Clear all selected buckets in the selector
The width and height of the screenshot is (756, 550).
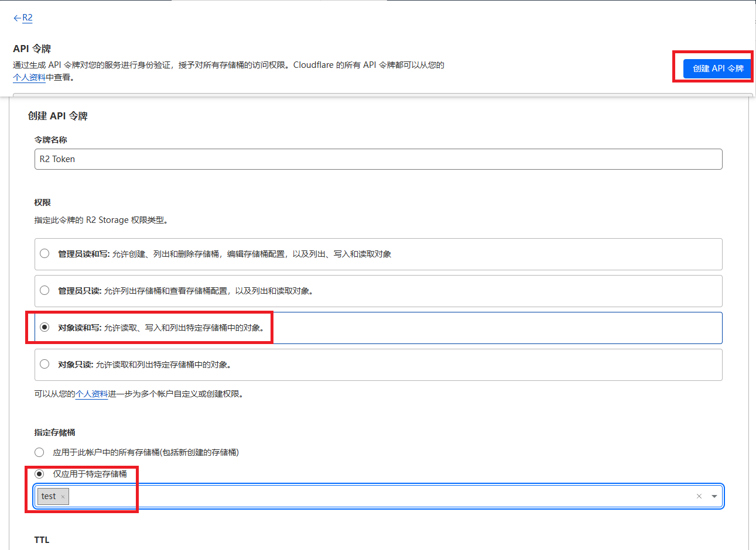point(699,496)
